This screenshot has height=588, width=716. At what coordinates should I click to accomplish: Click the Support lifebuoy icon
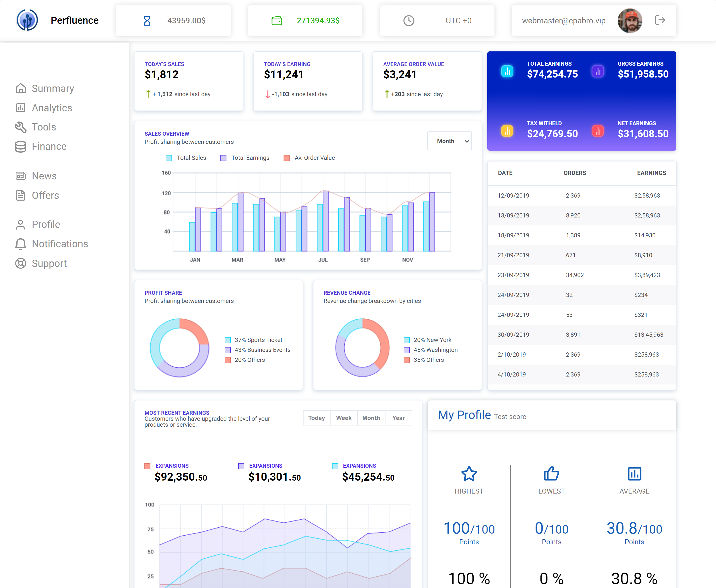(21, 263)
